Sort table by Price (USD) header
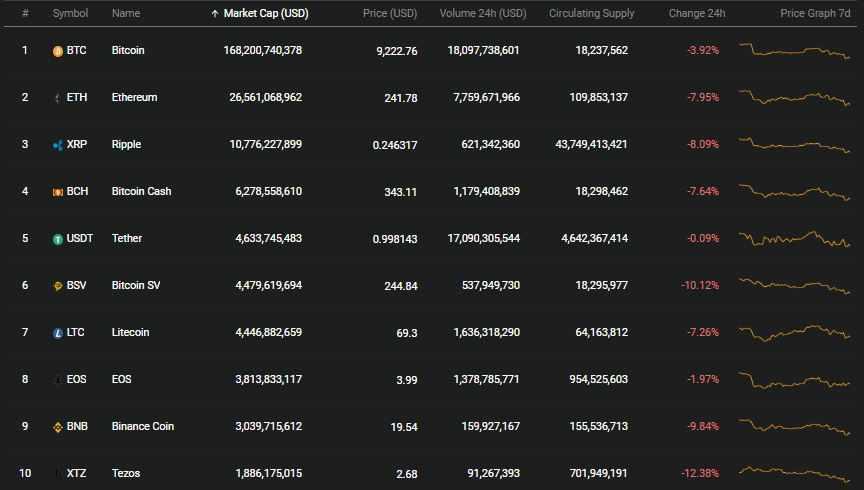The image size is (864, 490). coord(390,13)
